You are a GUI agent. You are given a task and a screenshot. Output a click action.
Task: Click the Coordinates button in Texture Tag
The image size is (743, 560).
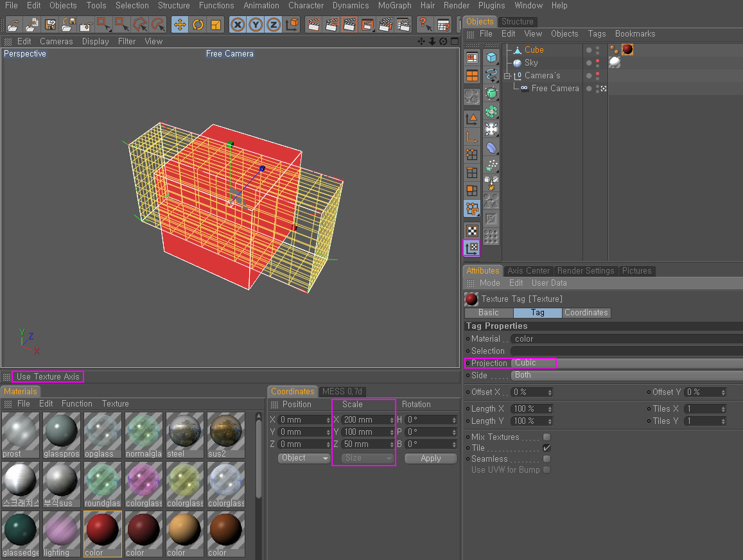pos(586,313)
